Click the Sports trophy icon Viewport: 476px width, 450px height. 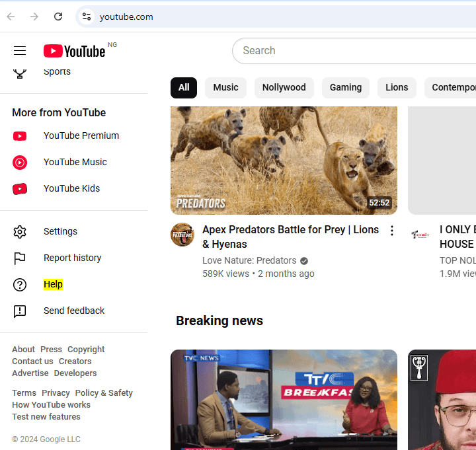click(20, 73)
